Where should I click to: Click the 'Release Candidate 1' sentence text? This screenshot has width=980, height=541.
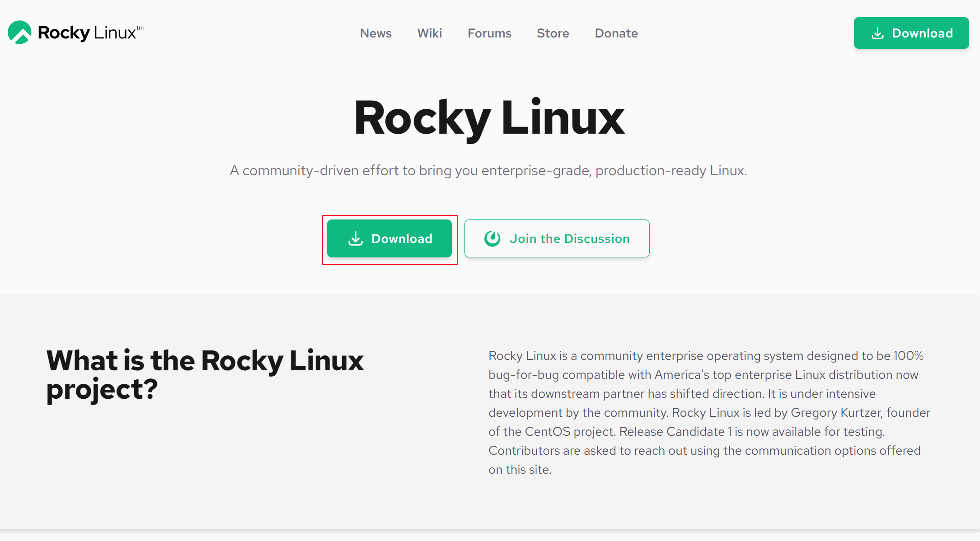(x=751, y=432)
